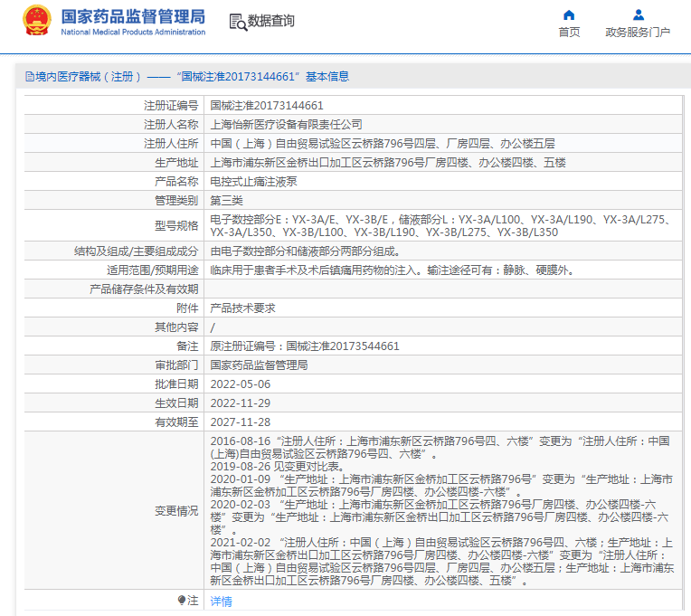Click the 政务服务门户 user icon
The image size is (691, 616).
[x=639, y=15]
